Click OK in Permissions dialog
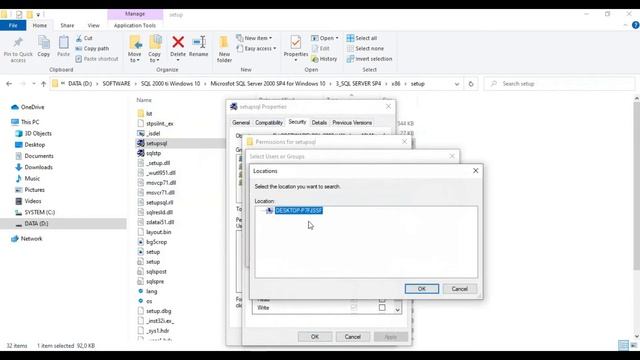Screen dimensions: 640x360 [315, 337]
